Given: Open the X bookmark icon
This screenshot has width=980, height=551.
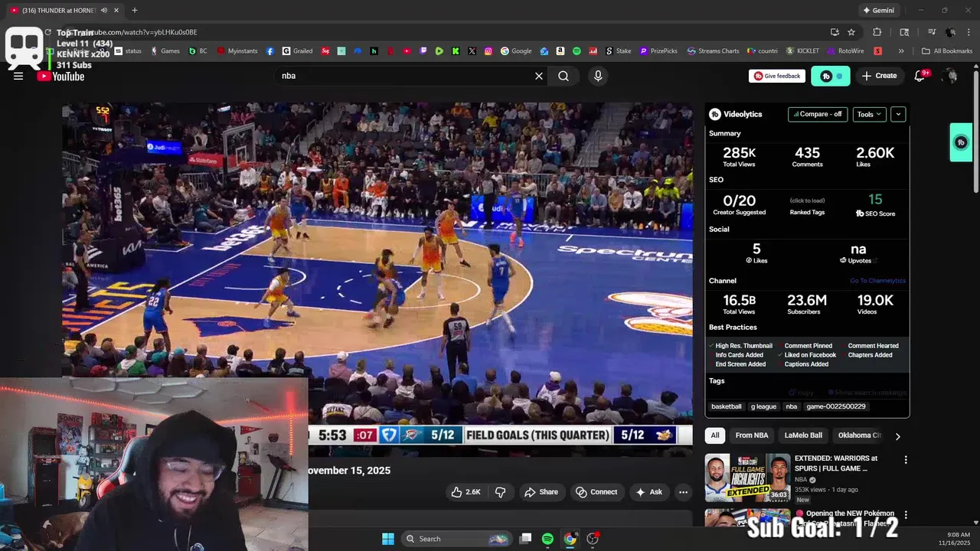Looking at the screenshot, I should (x=472, y=51).
